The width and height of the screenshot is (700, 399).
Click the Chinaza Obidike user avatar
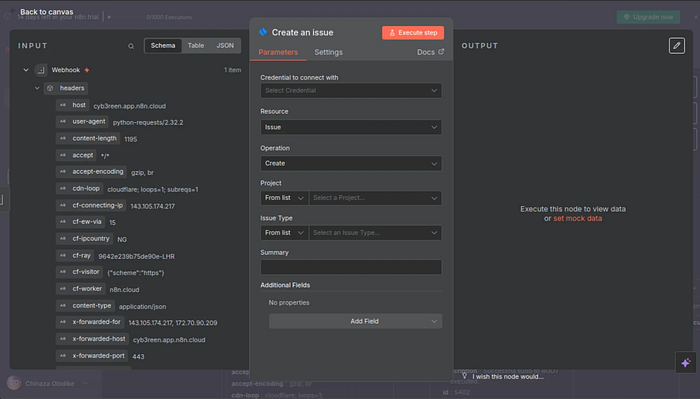[14, 383]
